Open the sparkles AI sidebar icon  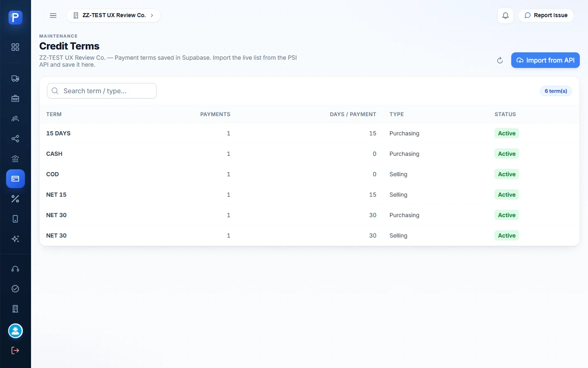click(x=16, y=239)
